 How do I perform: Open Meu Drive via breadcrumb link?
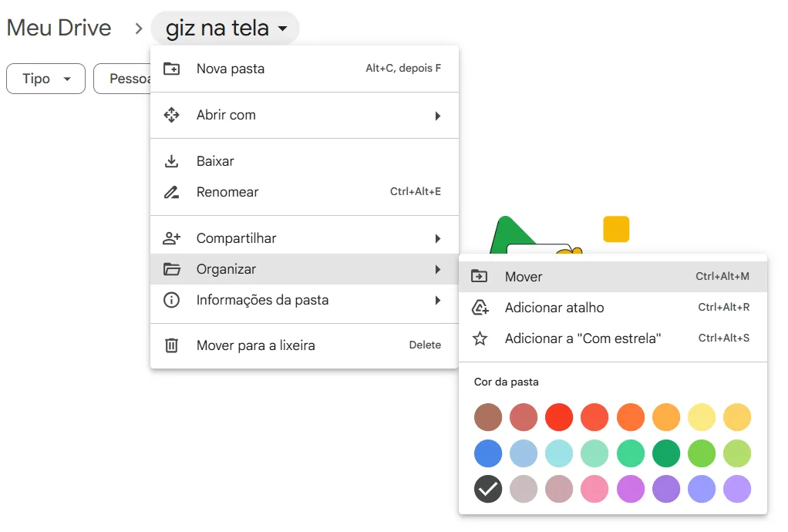59,27
